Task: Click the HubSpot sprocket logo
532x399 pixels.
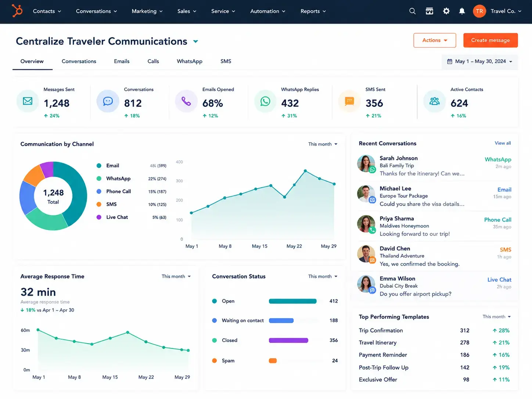Action: coord(17,11)
